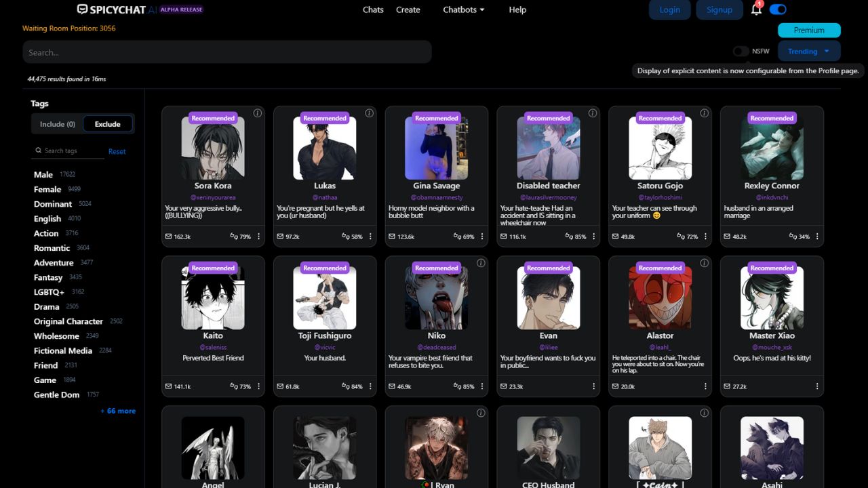Toggle the blue switch beside the bell
The image size is (868, 488).
[778, 9]
